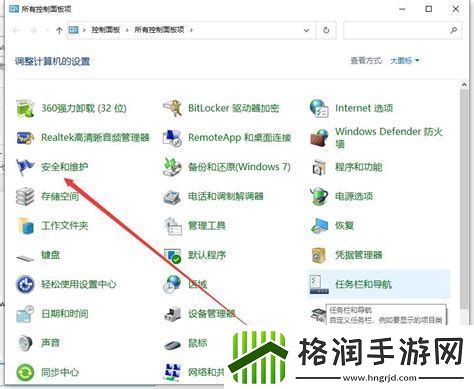Click the search magnifier icon
The height and width of the screenshot is (389, 474).
coord(454,30)
